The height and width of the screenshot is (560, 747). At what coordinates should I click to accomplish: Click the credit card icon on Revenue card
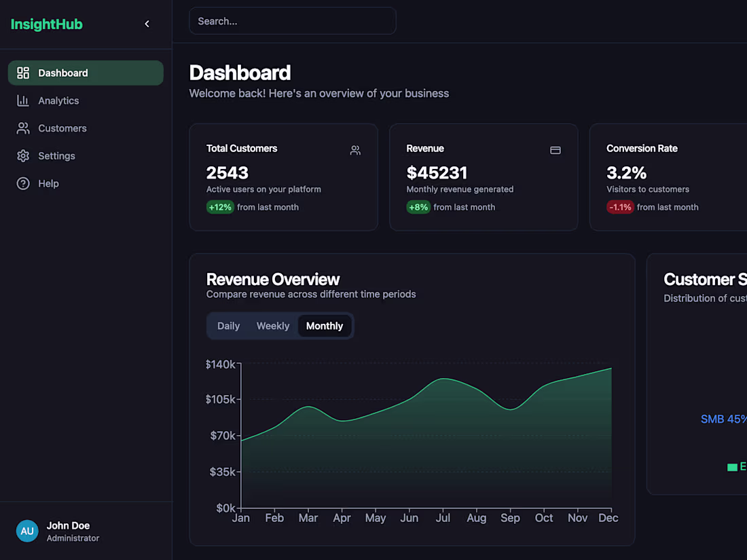[555, 150]
